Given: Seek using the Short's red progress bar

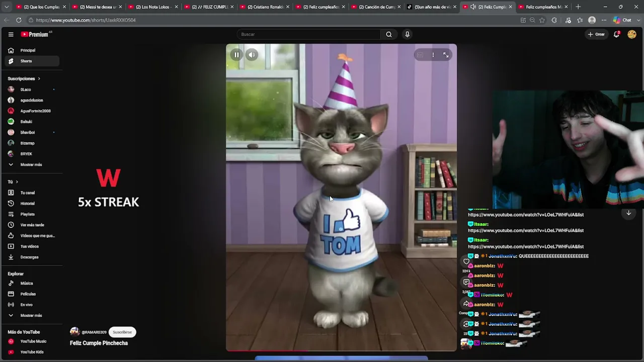Looking at the screenshot, I should [x=341, y=350].
